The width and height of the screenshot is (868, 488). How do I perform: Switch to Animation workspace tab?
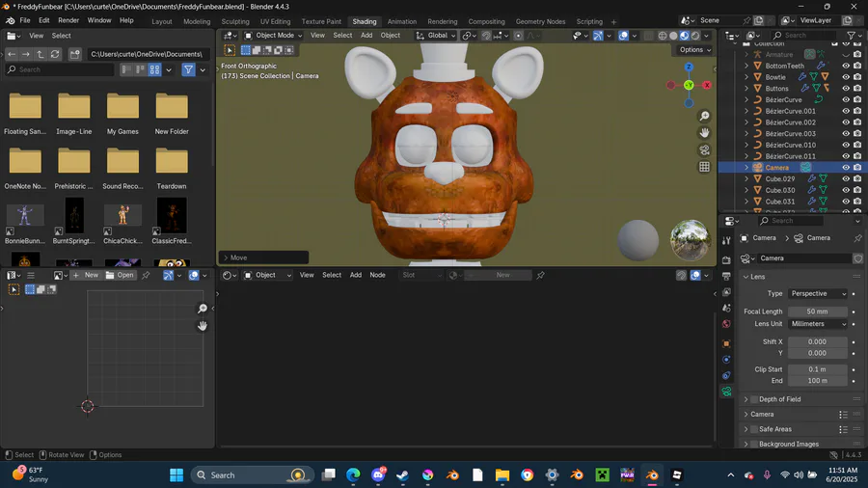pos(402,21)
